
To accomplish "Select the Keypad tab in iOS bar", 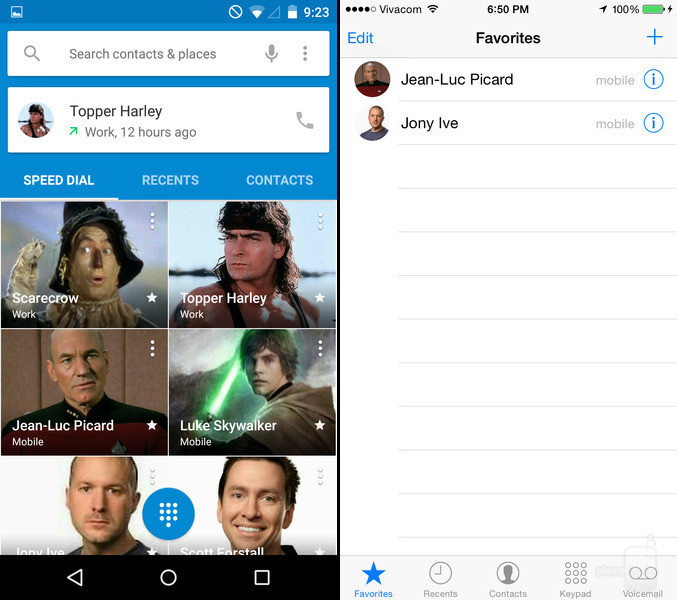I will pyautogui.click(x=576, y=580).
